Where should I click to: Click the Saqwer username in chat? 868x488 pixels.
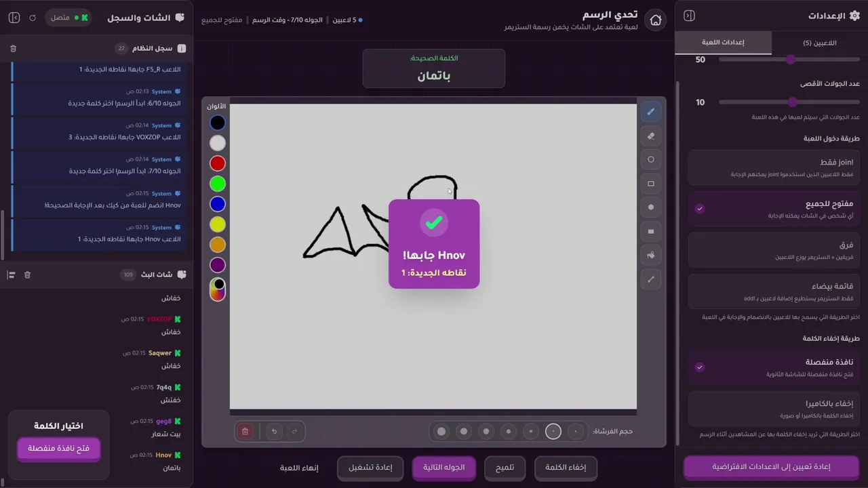(x=160, y=353)
